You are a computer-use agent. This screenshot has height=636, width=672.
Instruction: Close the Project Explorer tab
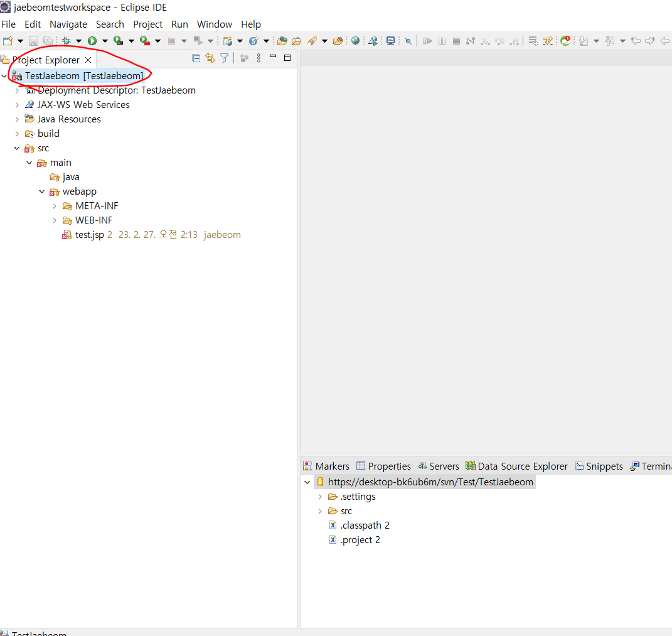click(x=88, y=60)
